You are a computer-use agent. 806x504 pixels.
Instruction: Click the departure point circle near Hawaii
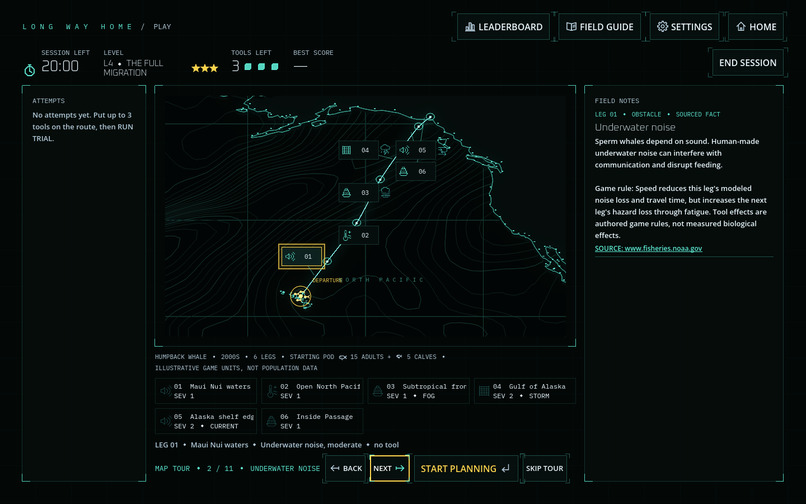tap(300, 297)
